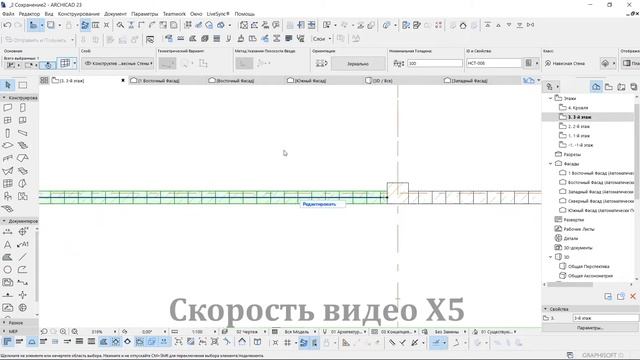The height and width of the screenshot is (360, 640).
Task: Open the Документ menu
Action: point(116,14)
